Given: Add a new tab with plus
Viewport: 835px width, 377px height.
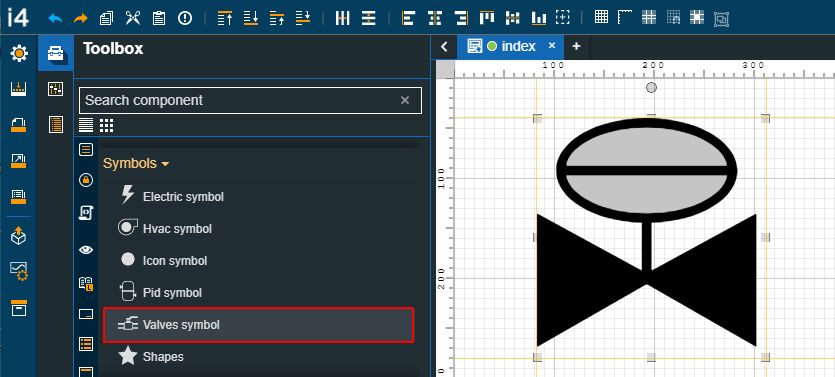Looking at the screenshot, I should click(x=576, y=47).
